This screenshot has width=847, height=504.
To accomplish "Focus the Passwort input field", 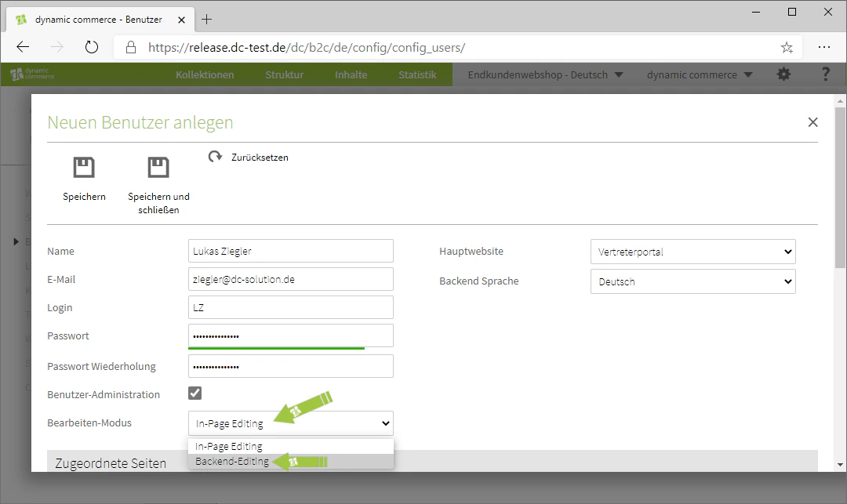I will click(x=291, y=335).
